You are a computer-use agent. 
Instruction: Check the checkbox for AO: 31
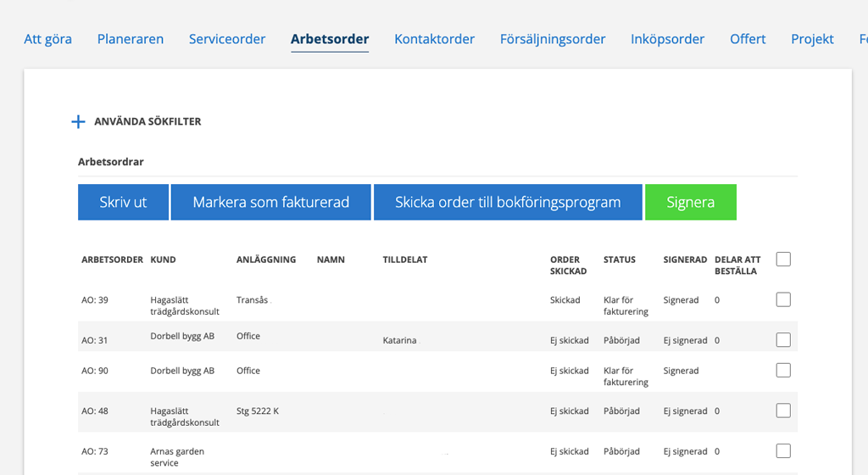click(x=783, y=340)
